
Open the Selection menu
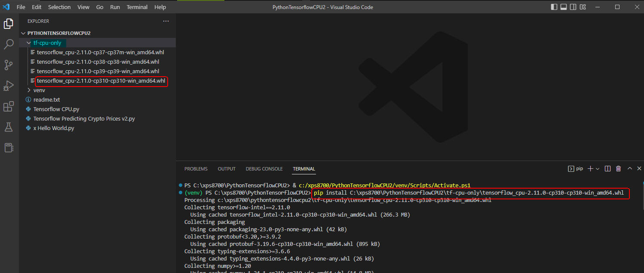coord(59,7)
